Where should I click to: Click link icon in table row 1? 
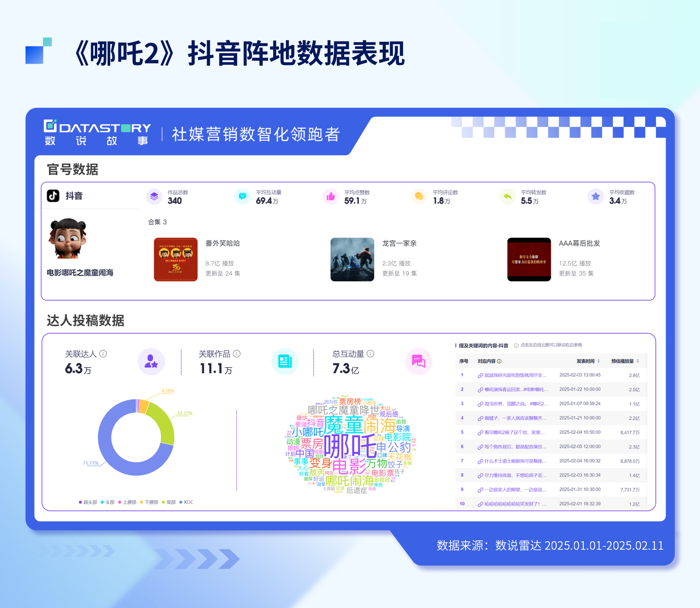480,376
